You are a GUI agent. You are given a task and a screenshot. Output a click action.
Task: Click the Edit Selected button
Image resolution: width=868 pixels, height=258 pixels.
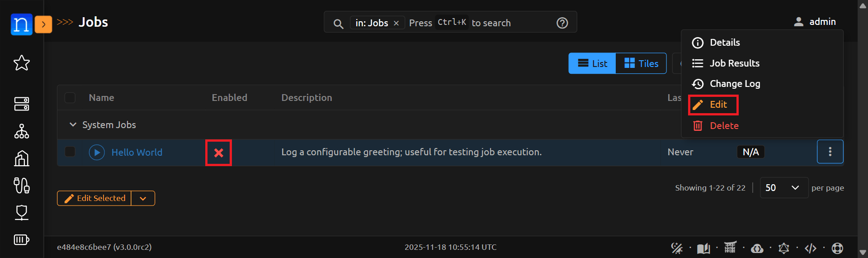pos(94,198)
